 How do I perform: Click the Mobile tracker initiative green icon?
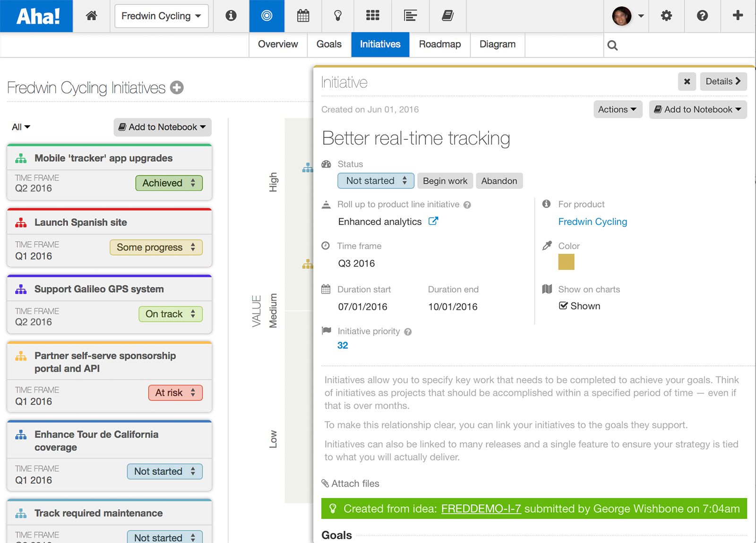(x=21, y=158)
